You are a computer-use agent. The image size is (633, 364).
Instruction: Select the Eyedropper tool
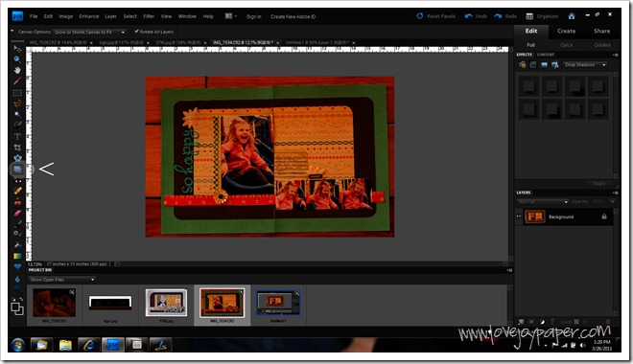(x=17, y=81)
